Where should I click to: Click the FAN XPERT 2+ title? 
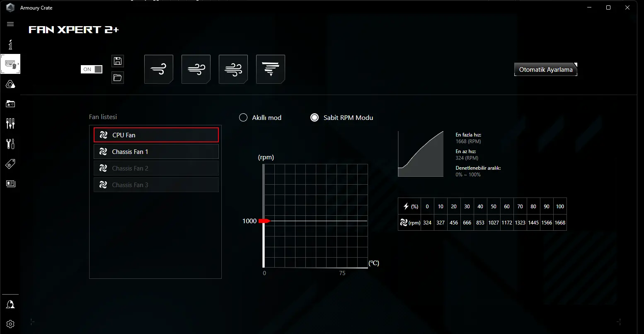pyautogui.click(x=74, y=29)
